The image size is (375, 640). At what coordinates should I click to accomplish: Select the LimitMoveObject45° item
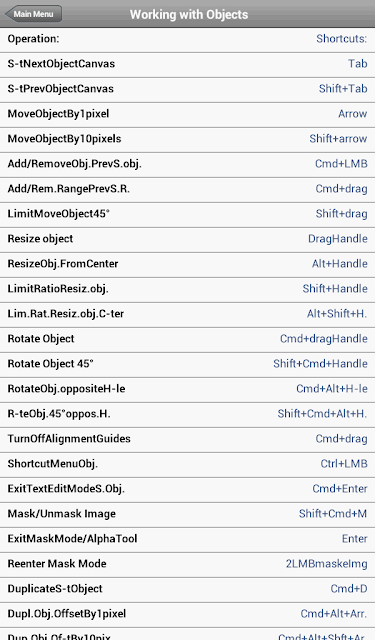coord(187,214)
